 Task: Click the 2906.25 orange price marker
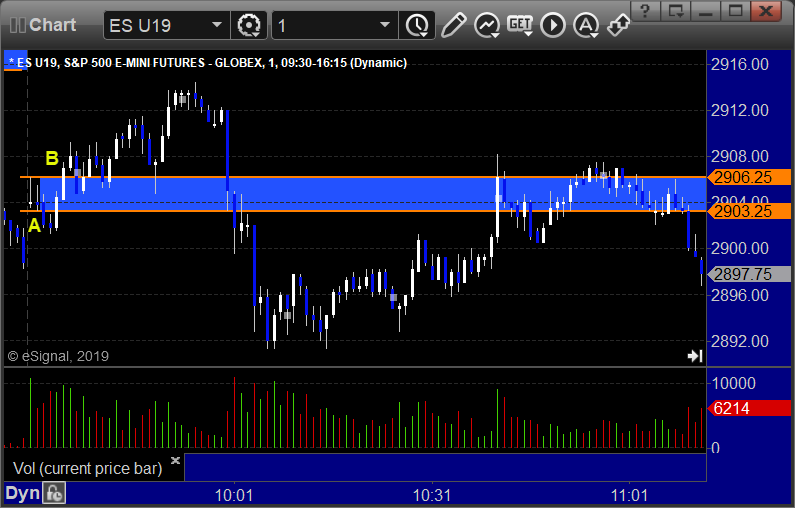[x=749, y=177]
